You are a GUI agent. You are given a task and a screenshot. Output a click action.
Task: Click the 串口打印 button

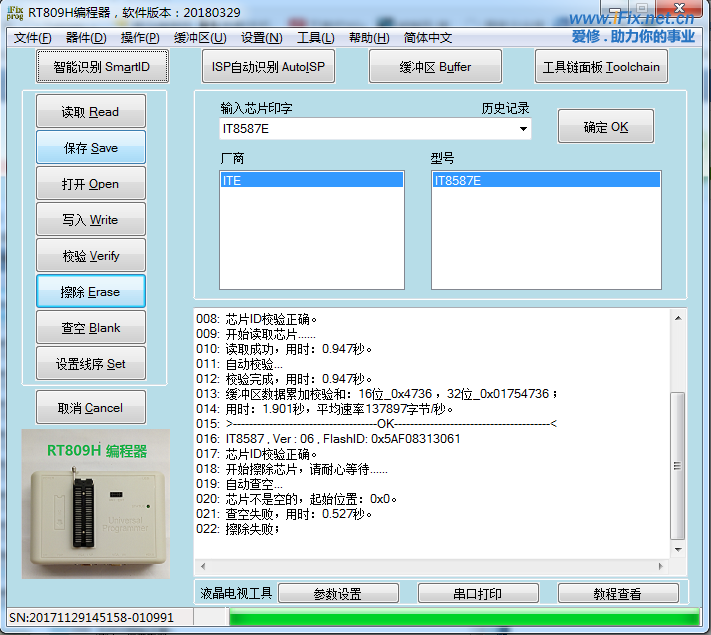coord(478,593)
